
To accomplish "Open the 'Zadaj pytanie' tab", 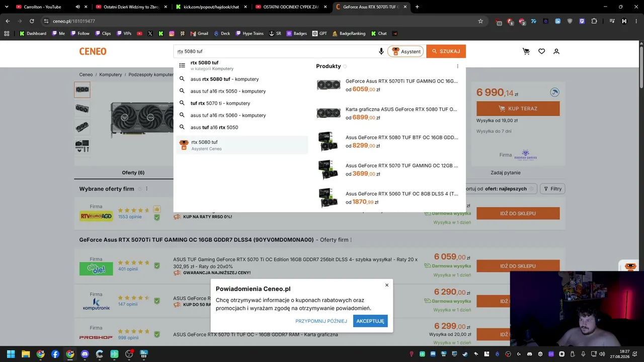I will (506, 173).
